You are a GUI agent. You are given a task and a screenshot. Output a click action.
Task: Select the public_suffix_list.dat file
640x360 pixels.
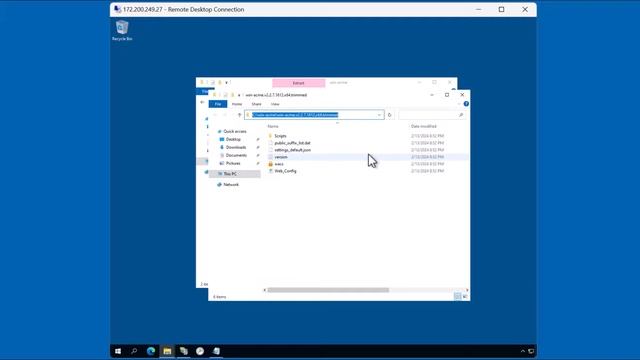click(292, 143)
